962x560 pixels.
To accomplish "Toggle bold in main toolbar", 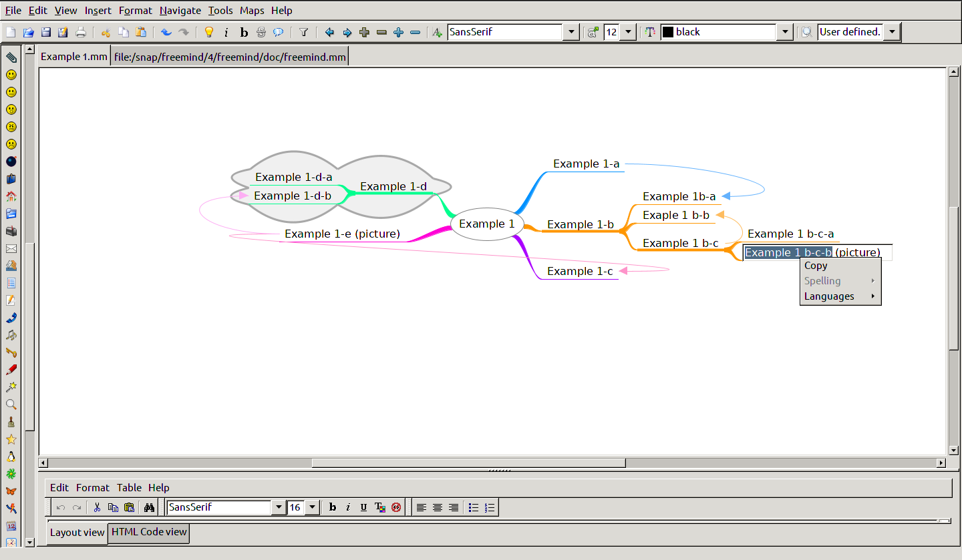I will tap(243, 32).
